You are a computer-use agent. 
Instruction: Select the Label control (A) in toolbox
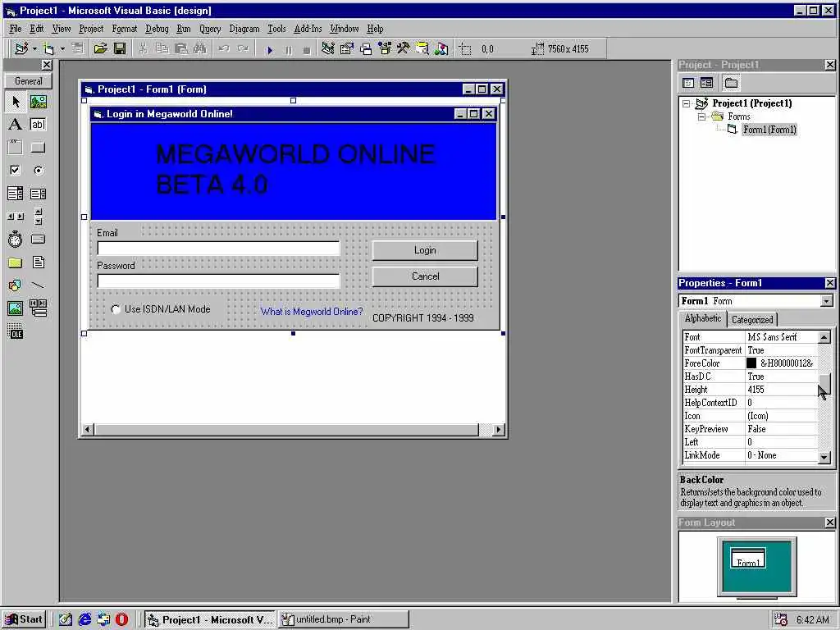click(x=15, y=125)
